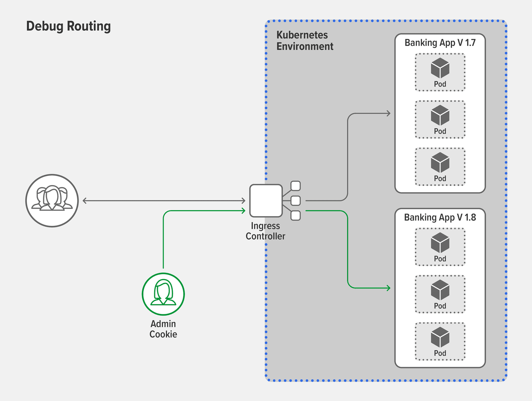Click the top Pod cube in Banking App V 1.7
The width and height of the screenshot is (532, 401).
(x=440, y=68)
